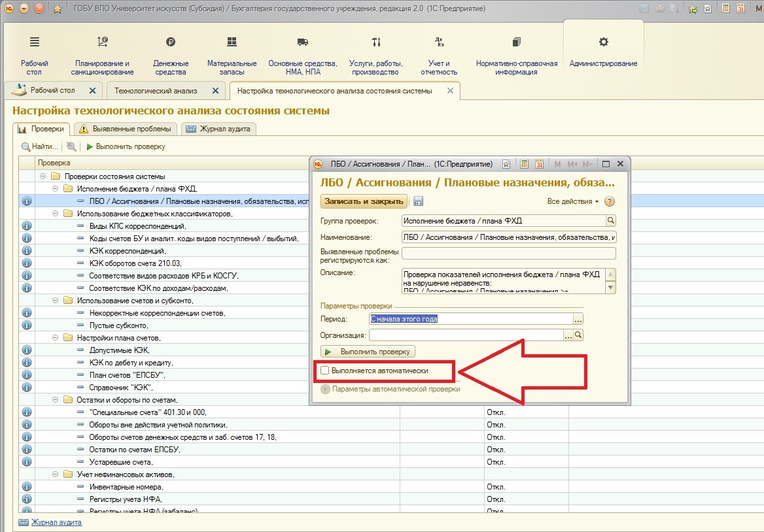764x532 pixels.
Task: Click the Организация input field
Action: click(x=466, y=335)
